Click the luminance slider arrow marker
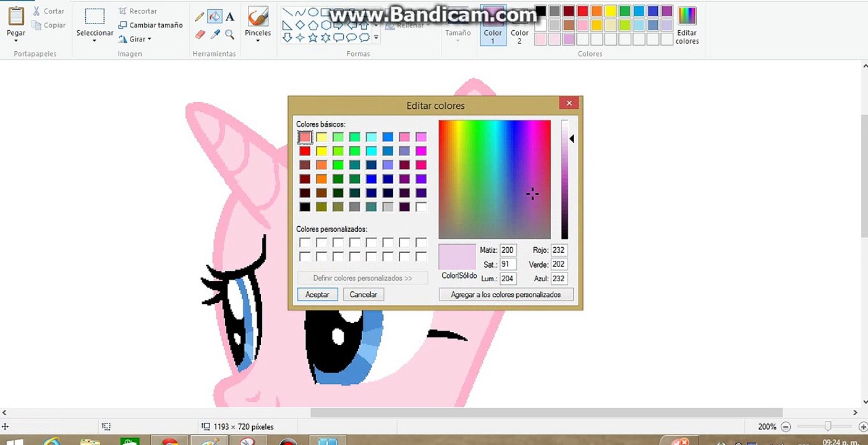The height and width of the screenshot is (445, 868). 572,138
